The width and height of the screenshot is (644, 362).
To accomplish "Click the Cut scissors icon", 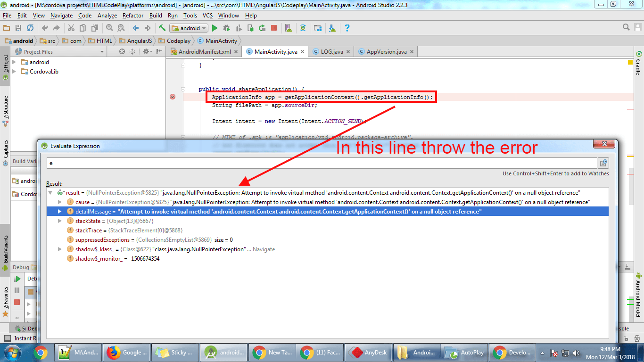I will tap(71, 28).
